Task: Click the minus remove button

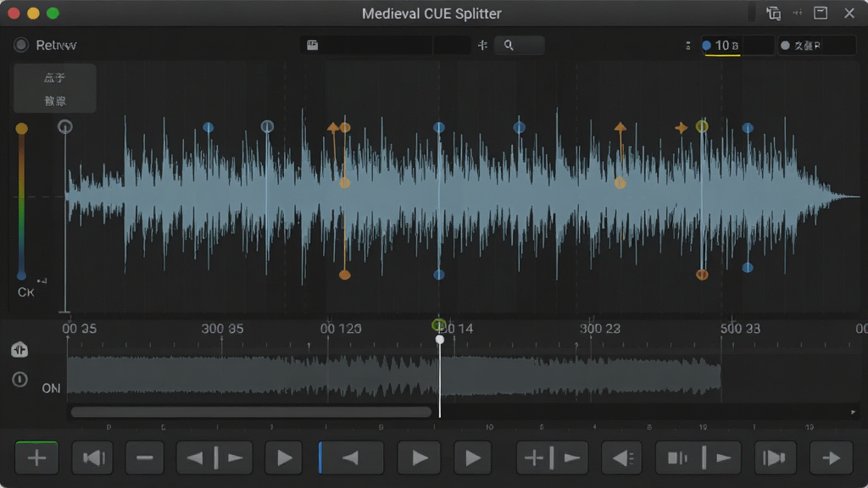Action: pos(145,457)
